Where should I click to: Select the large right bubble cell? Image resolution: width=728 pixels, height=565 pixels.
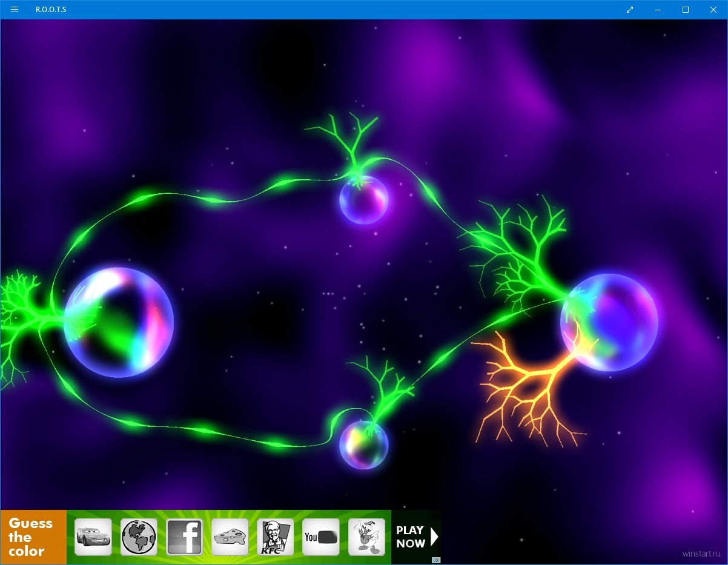click(x=609, y=322)
